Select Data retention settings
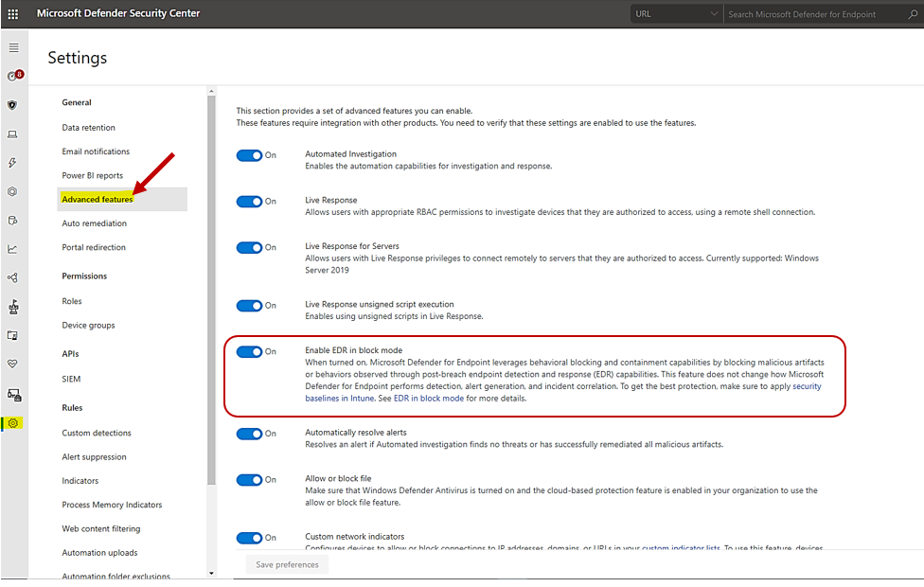 tap(88, 127)
